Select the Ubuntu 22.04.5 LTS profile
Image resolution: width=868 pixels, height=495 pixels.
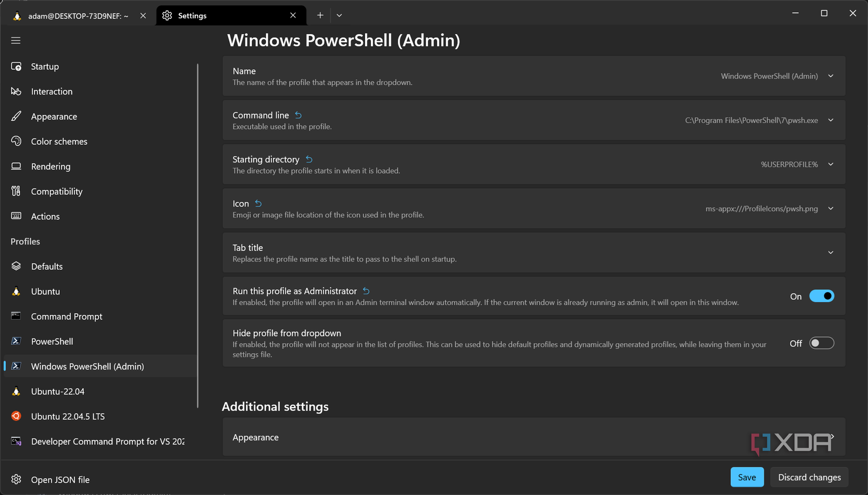point(100,416)
